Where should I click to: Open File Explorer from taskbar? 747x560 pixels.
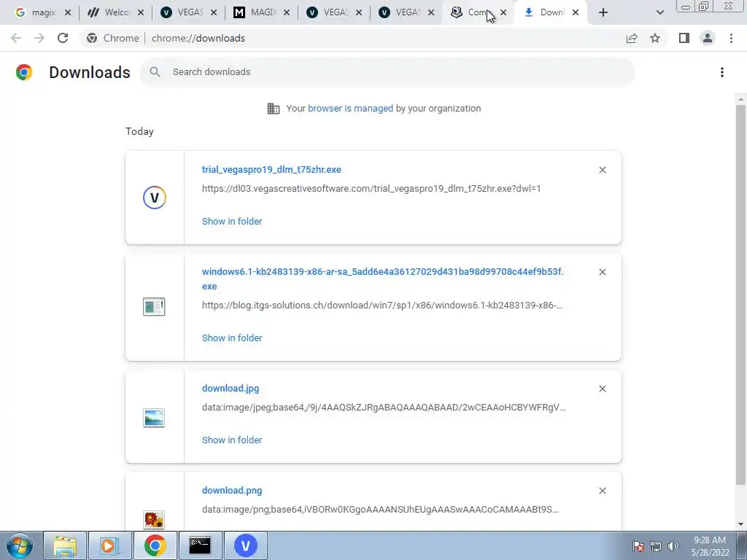click(x=65, y=545)
